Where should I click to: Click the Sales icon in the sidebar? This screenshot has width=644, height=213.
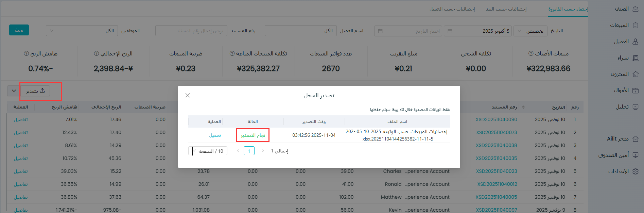(x=635, y=25)
